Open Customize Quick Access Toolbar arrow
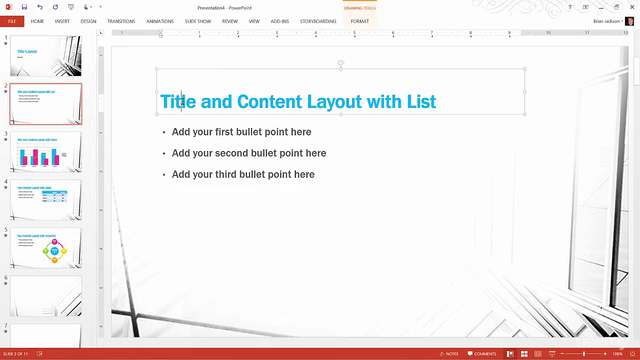The height and width of the screenshot is (360, 640). pos(100,7)
